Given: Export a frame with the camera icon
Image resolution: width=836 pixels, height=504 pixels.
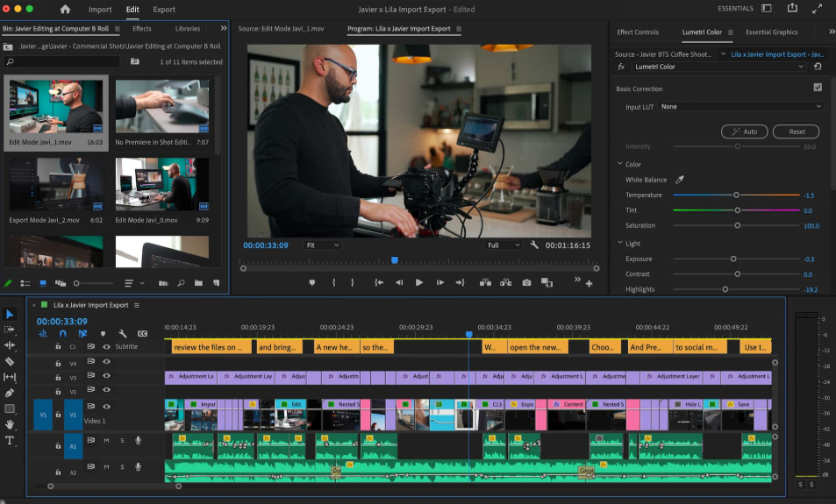Looking at the screenshot, I should (x=526, y=282).
